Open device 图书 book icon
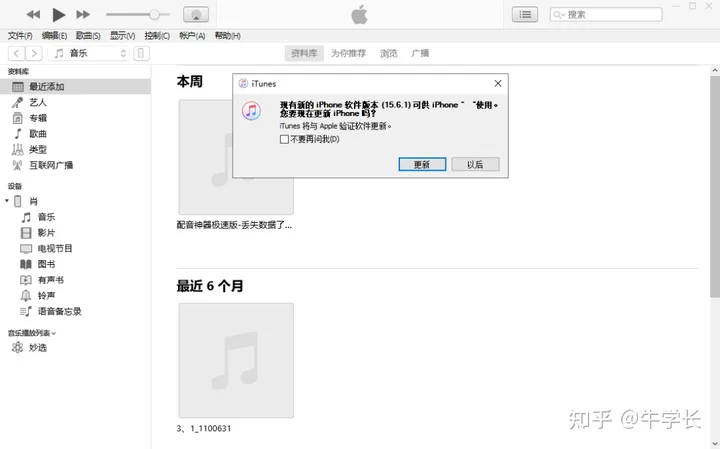Screen dimensions: 720x449 click(x=26, y=264)
